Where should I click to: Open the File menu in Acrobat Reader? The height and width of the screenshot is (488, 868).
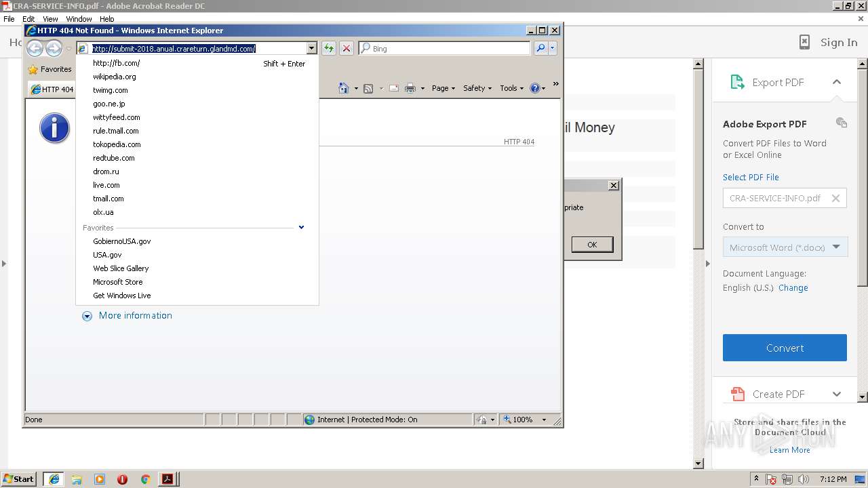[9, 19]
